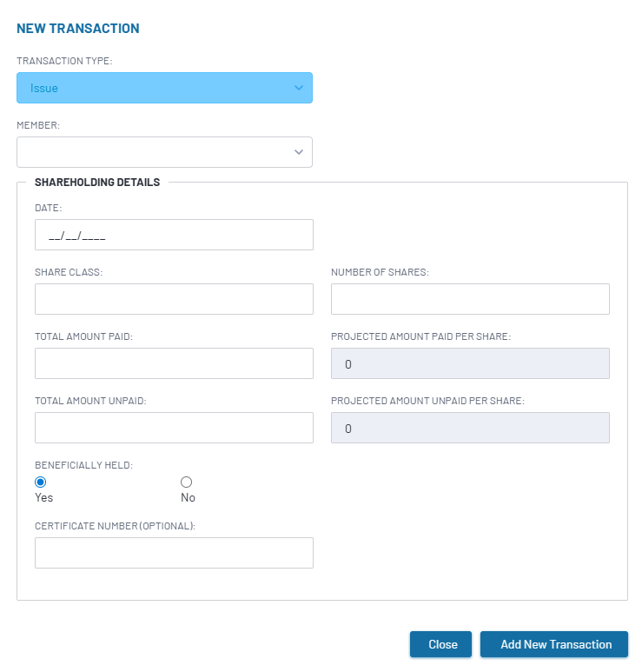Click the Projected Amount Paid Per Share box

(x=470, y=363)
